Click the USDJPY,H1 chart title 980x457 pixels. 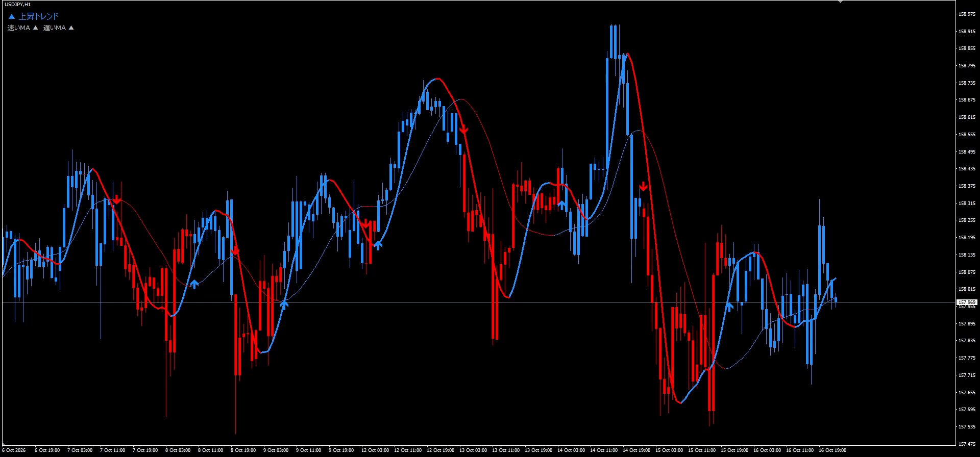pos(17,4)
